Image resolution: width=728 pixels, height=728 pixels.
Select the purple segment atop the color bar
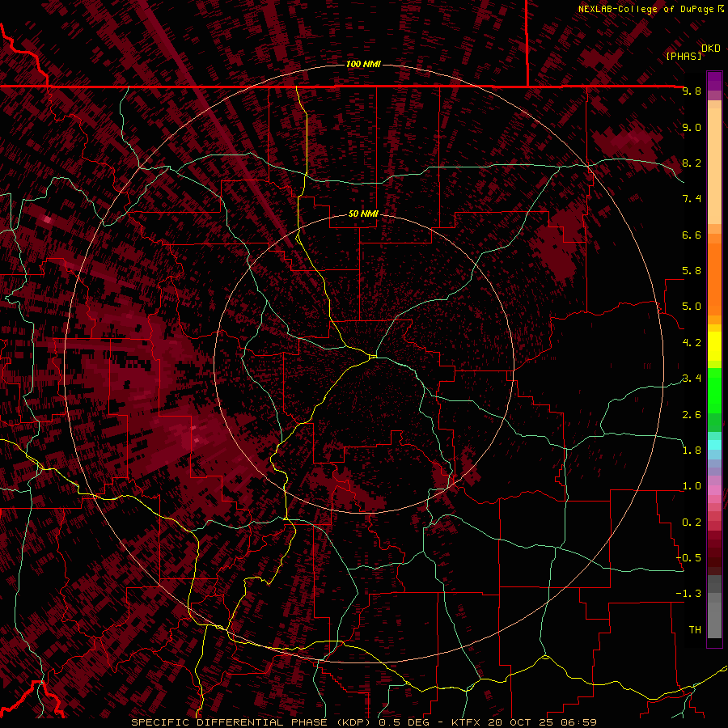[x=714, y=81]
